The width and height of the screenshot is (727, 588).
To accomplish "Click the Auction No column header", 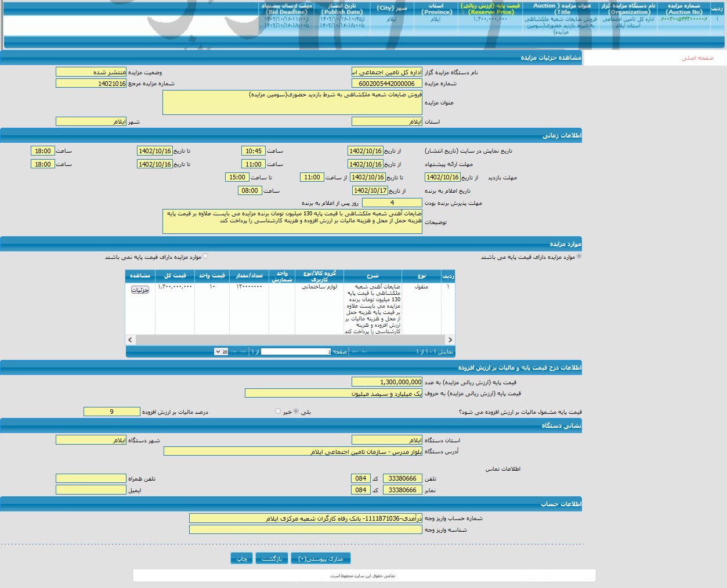I will [683, 9].
